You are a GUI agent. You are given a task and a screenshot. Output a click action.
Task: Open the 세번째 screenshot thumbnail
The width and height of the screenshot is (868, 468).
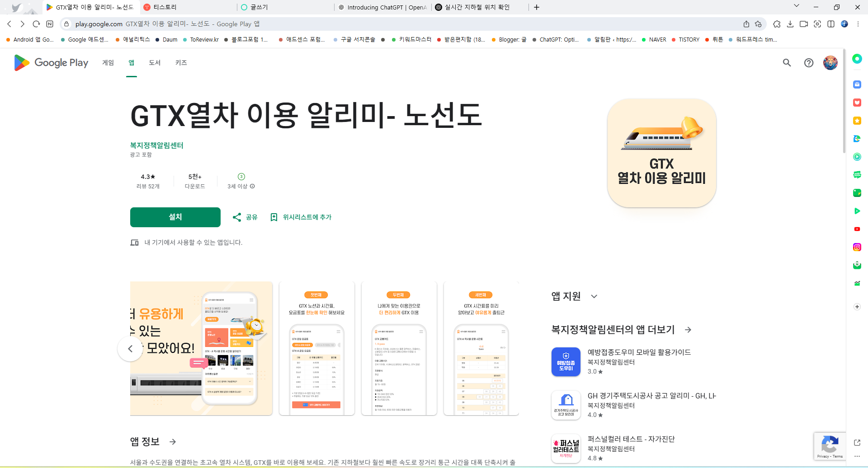[481, 349]
